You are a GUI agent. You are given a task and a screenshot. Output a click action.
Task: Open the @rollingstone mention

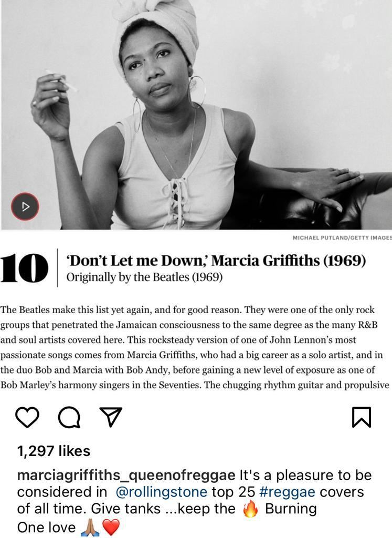click(x=162, y=492)
